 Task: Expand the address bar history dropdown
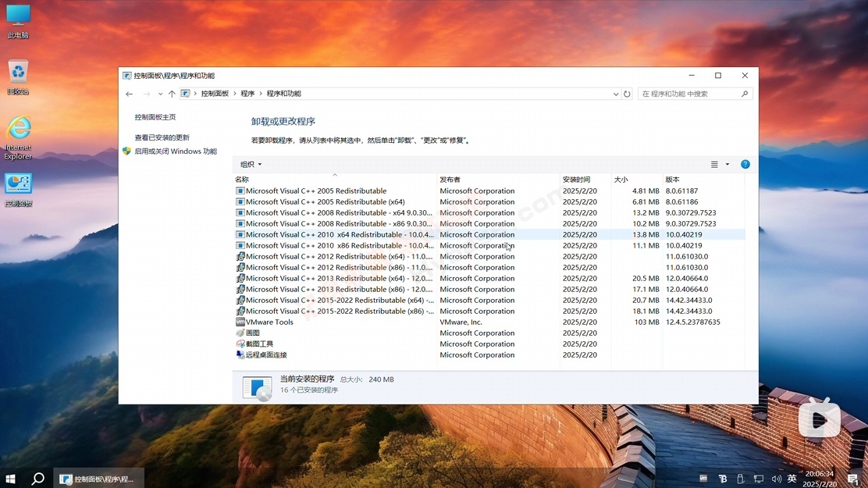[616, 94]
